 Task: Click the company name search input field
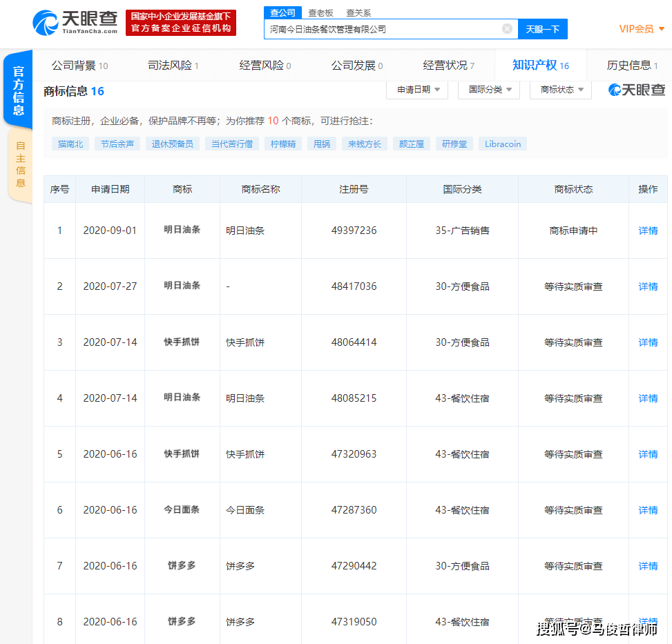[383, 29]
